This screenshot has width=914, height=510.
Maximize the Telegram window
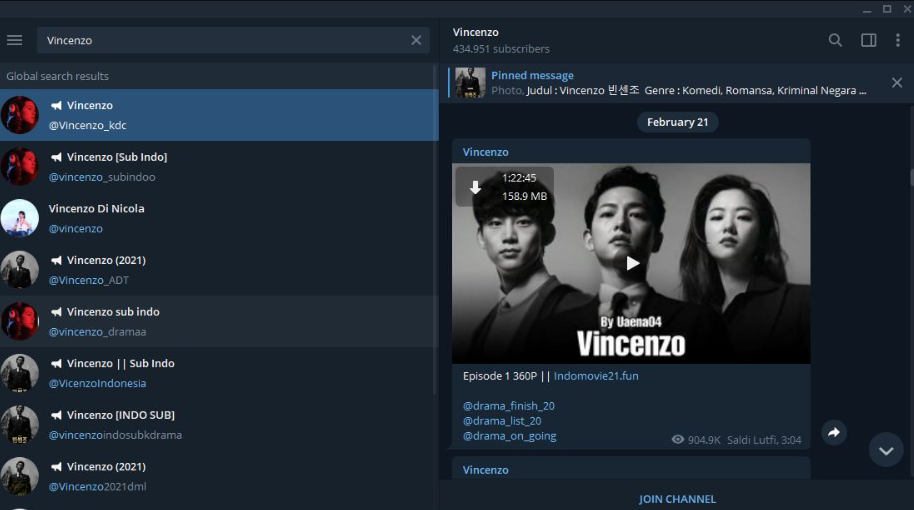click(x=887, y=9)
